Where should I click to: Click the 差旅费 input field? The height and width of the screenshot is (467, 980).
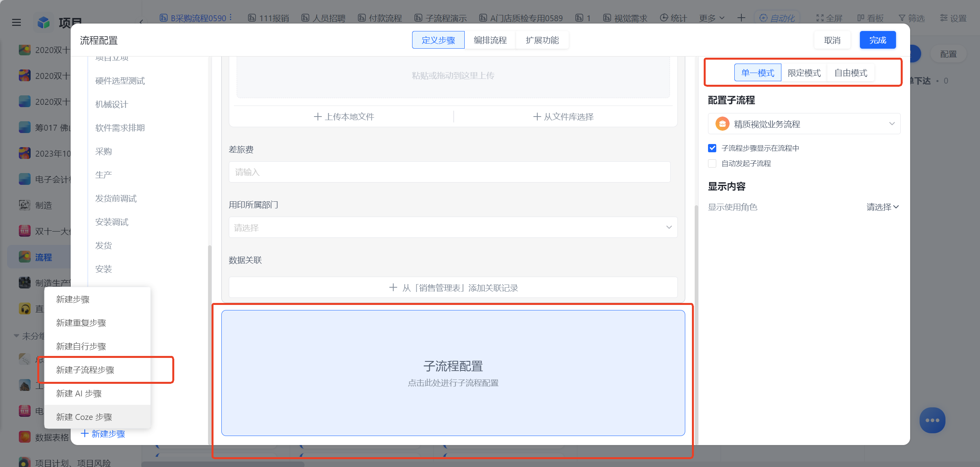click(449, 172)
